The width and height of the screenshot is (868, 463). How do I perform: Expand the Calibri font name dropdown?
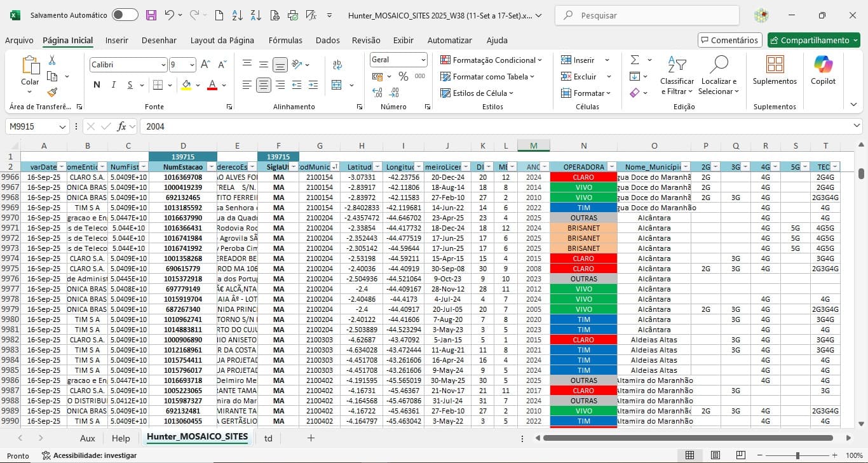tap(163, 65)
